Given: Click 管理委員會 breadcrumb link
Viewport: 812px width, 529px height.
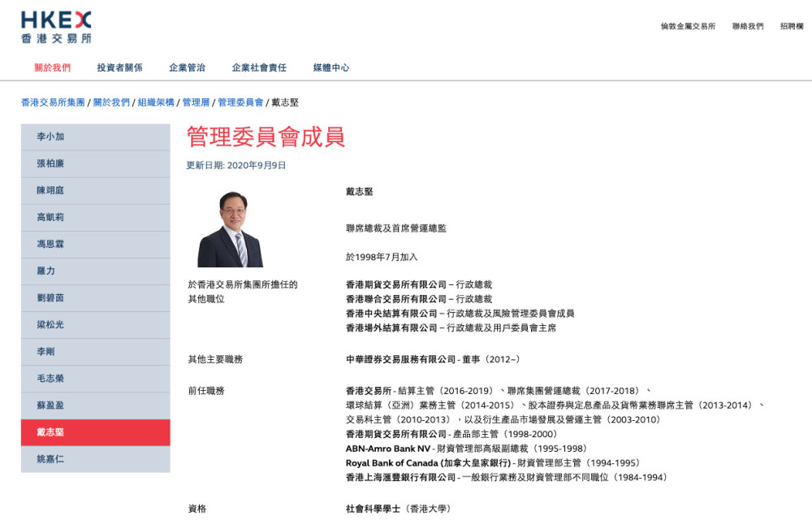Looking at the screenshot, I should point(240,102).
